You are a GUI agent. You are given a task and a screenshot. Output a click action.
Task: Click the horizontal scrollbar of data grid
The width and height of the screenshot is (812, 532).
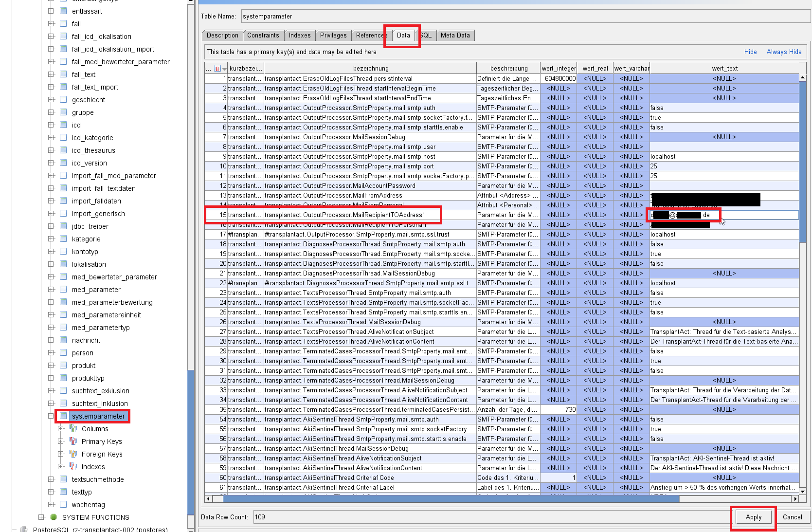point(450,499)
